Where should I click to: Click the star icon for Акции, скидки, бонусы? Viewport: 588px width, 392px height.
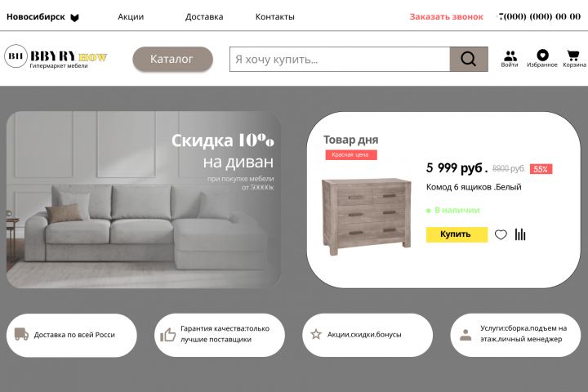(316, 334)
